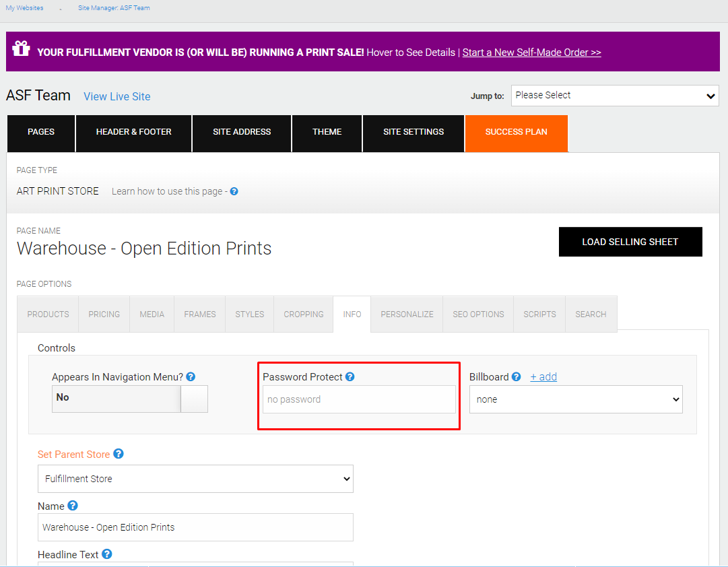Select the PRICING page option tab

click(x=104, y=314)
